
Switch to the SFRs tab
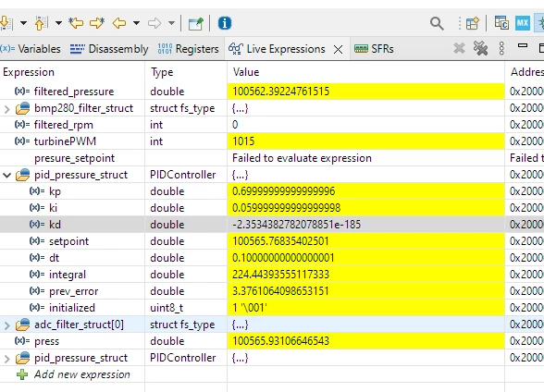coord(374,49)
